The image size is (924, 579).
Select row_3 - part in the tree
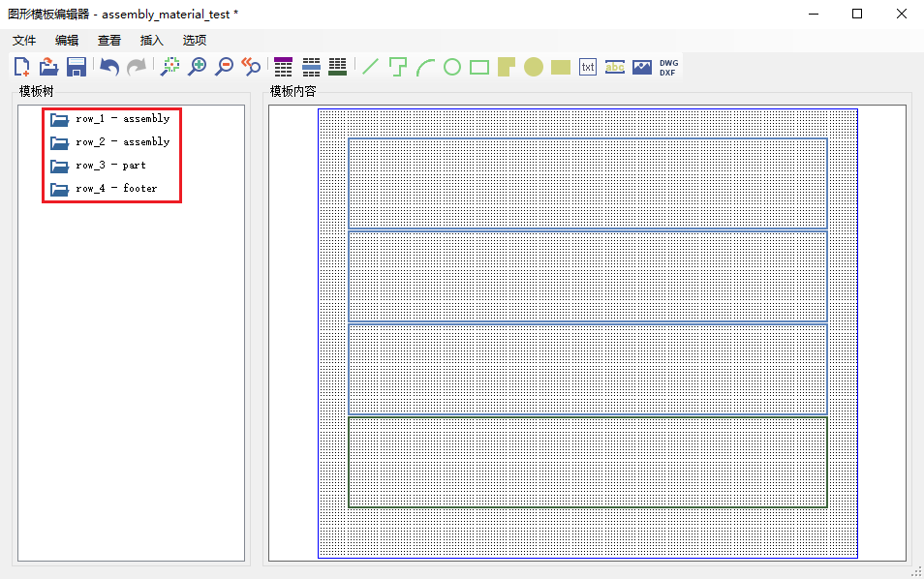110,166
